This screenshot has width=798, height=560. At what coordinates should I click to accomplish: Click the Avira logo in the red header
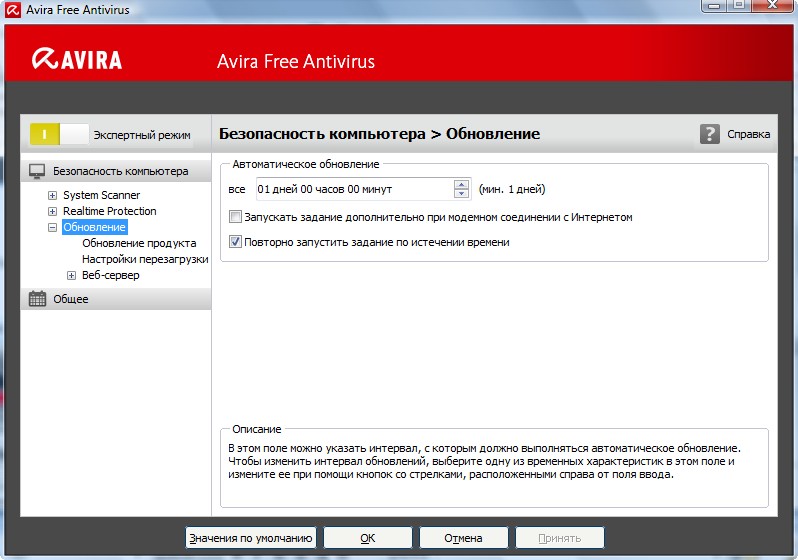pyautogui.click(x=77, y=59)
